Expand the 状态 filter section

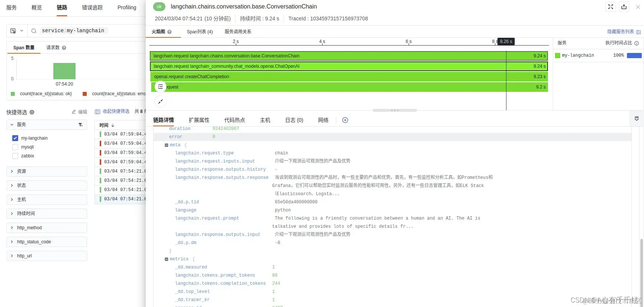(47, 186)
